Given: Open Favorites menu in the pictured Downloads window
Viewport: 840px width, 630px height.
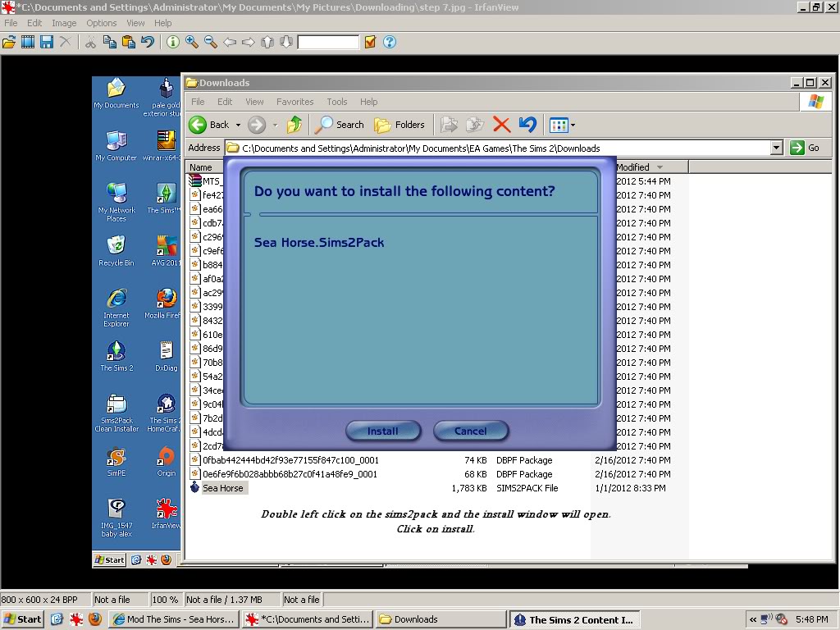Looking at the screenshot, I should point(295,102).
